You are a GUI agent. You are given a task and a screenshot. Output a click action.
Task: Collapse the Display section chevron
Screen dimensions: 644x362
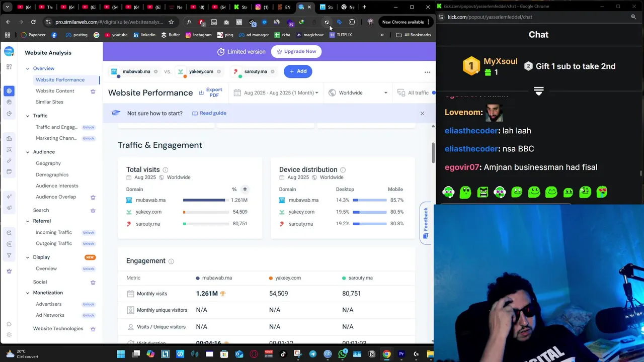(28, 257)
